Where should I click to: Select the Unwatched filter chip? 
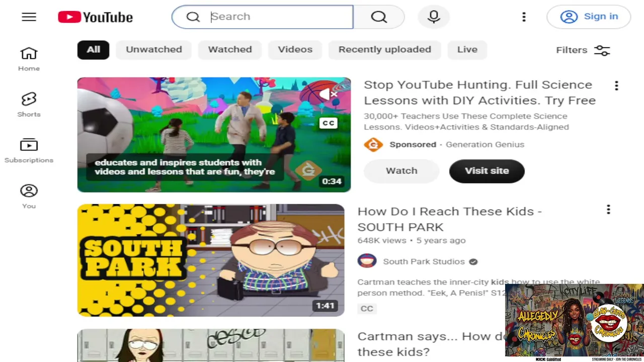tap(154, 49)
